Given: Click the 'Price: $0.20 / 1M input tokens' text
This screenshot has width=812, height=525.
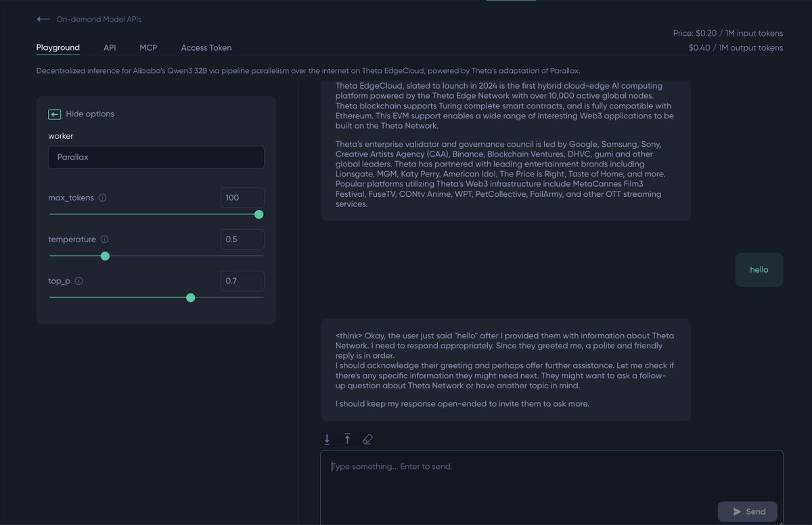Looking at the screenshot, I should coord(727,33).
